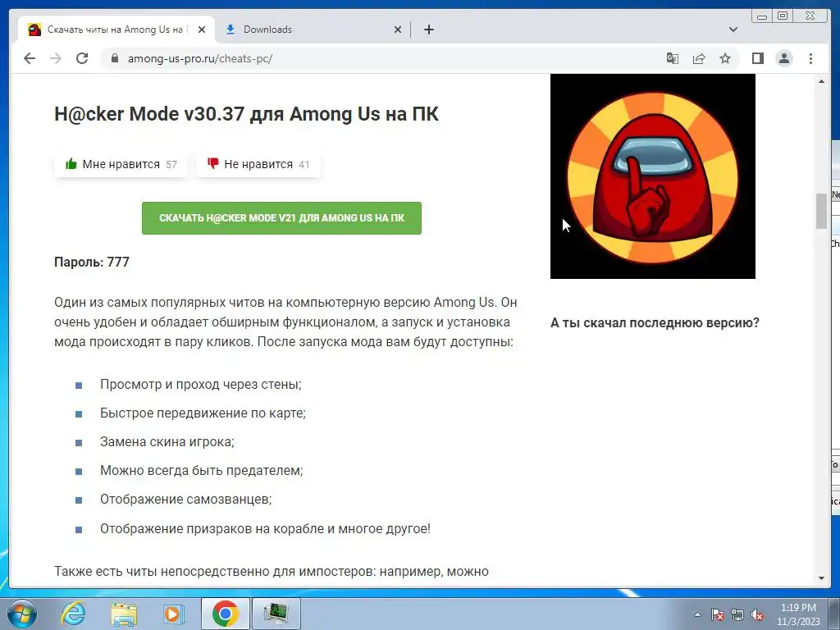This screenshot has width=840, height=630.
Task: Click the page scrollbar up arrow
Action: coord(821,81)
